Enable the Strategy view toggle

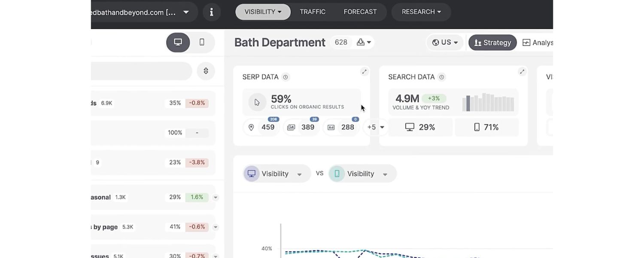pyautogui.click(x=492, y=43)
